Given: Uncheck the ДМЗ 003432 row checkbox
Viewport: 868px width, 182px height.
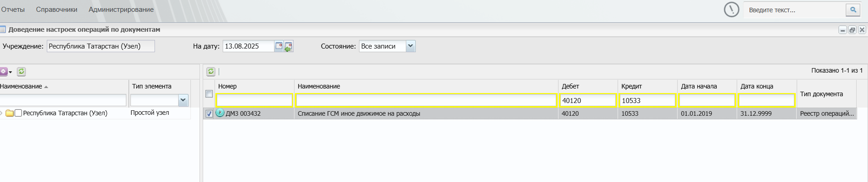Looking at the screenshot, I should (x=209, y=114).
